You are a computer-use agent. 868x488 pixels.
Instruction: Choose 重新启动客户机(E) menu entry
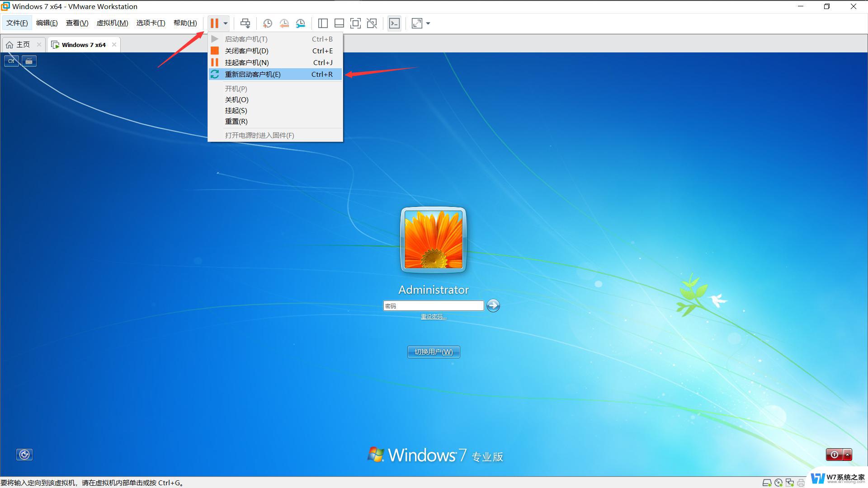pyautogui.click(x=275, y=74)
